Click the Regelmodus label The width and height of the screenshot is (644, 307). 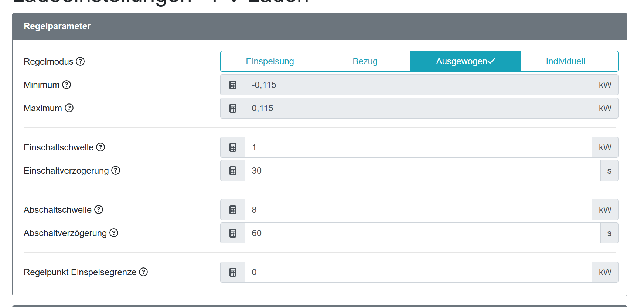48,62
